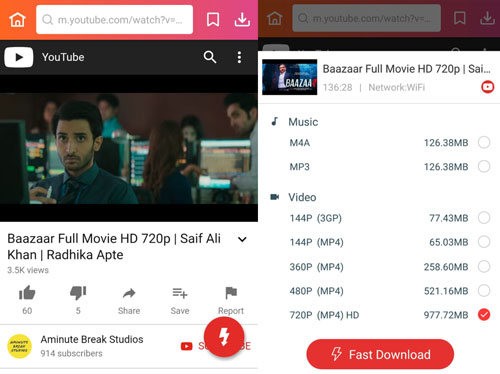Image resolution: width=500 pixels, height=374 pixels.
Task: Click the '65.03MB' size value
Action: 449,242
